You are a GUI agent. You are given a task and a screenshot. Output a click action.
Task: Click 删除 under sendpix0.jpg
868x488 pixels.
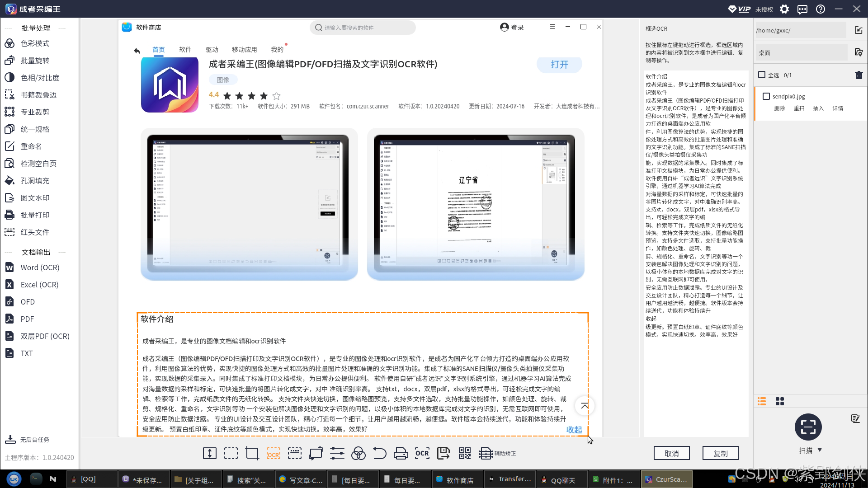click(x=779, y=108)
